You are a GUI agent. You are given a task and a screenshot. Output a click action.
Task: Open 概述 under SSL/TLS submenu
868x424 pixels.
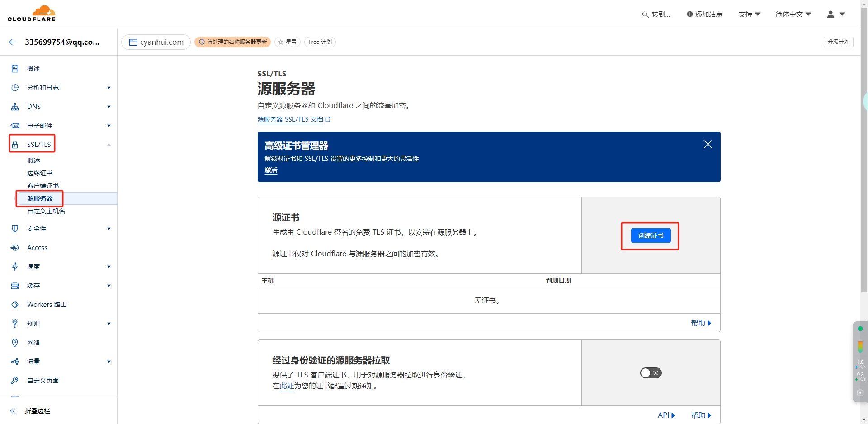pos(34,160)
